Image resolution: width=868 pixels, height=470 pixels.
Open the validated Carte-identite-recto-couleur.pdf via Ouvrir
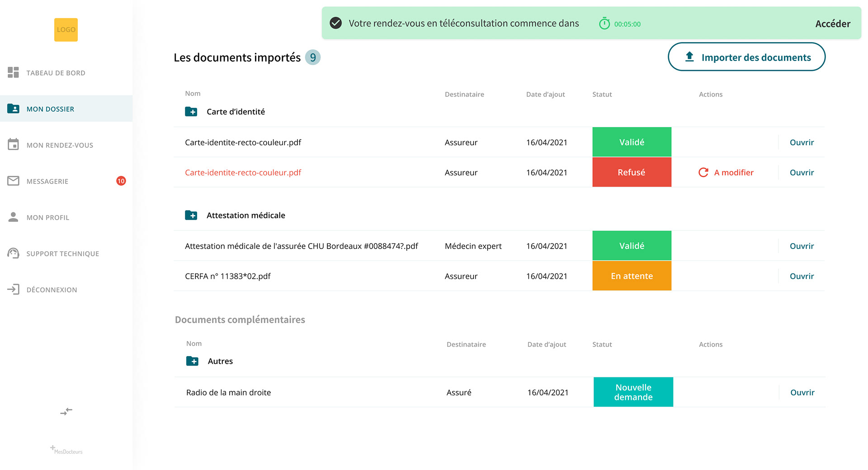[802, 142]
